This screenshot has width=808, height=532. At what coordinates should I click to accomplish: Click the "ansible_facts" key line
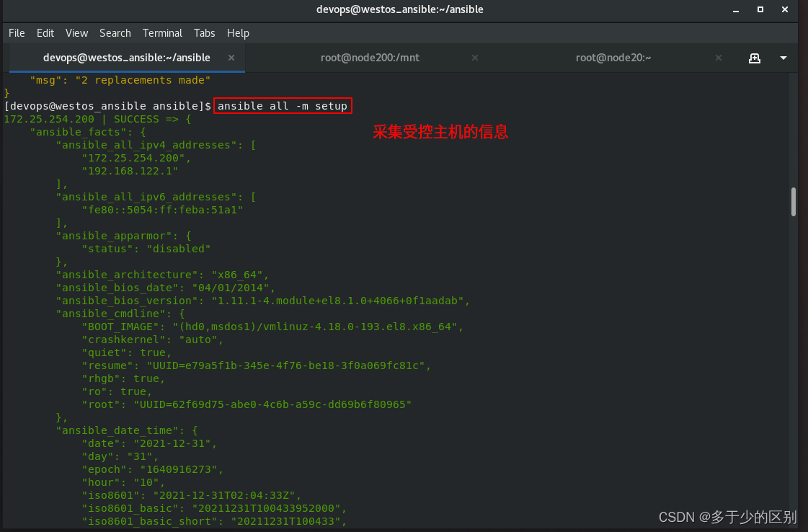click(88, 132)
